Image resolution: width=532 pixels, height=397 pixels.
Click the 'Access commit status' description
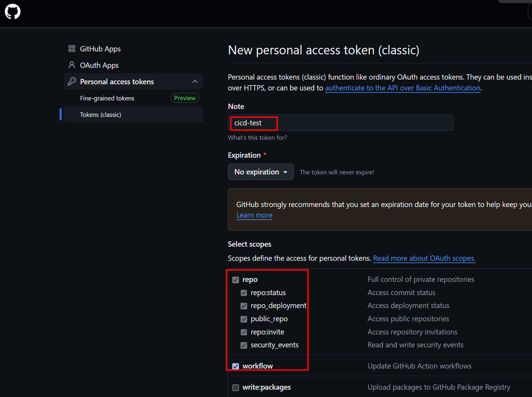pos(401,292)
